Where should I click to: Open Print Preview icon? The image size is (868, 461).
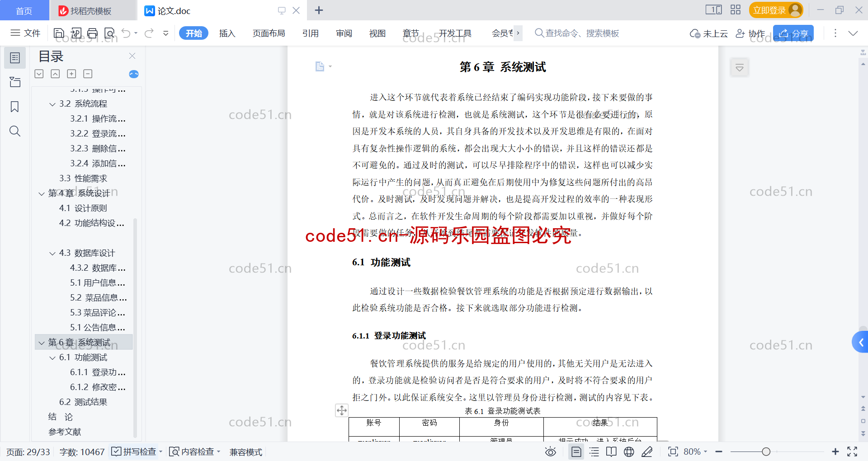tap(109, 33)
